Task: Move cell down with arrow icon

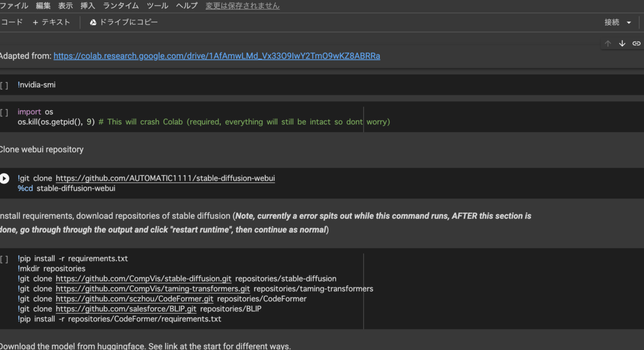Action: 622,44
